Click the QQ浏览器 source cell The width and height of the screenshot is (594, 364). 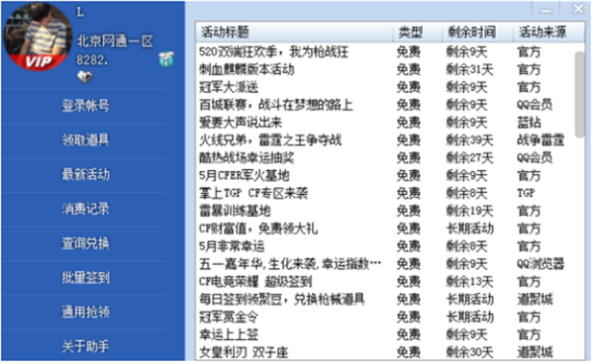pos(541,264)
